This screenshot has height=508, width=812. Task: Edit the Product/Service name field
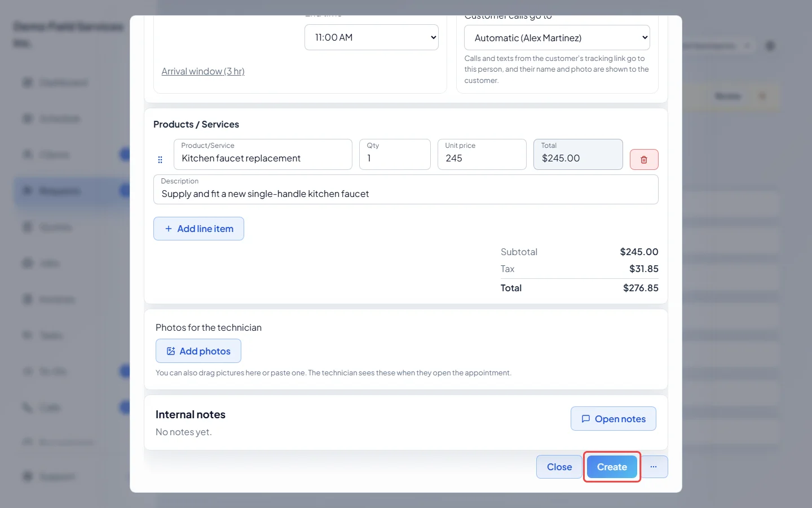click(x=263, y=154)
